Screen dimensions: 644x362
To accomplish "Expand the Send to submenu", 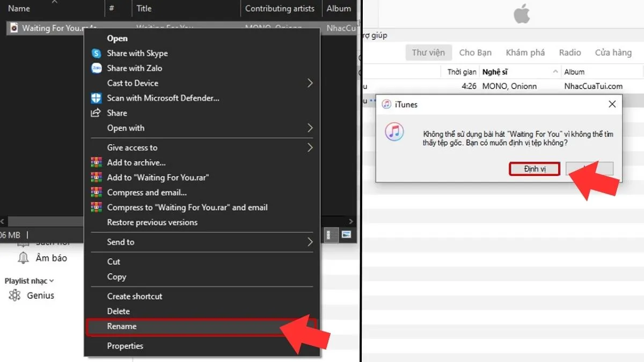I will pos(310,242).
